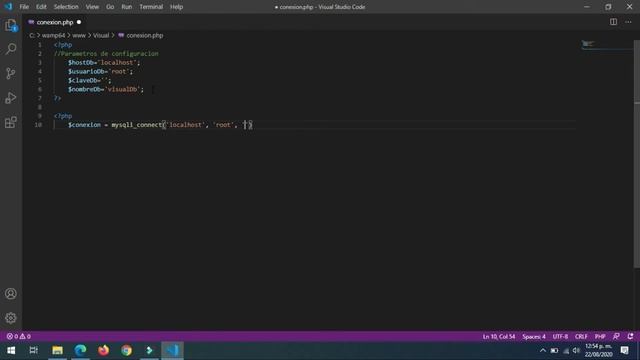Screen dimensions: 640x360
Task: Click the VS Code logo icon
Action: [8, 7]
